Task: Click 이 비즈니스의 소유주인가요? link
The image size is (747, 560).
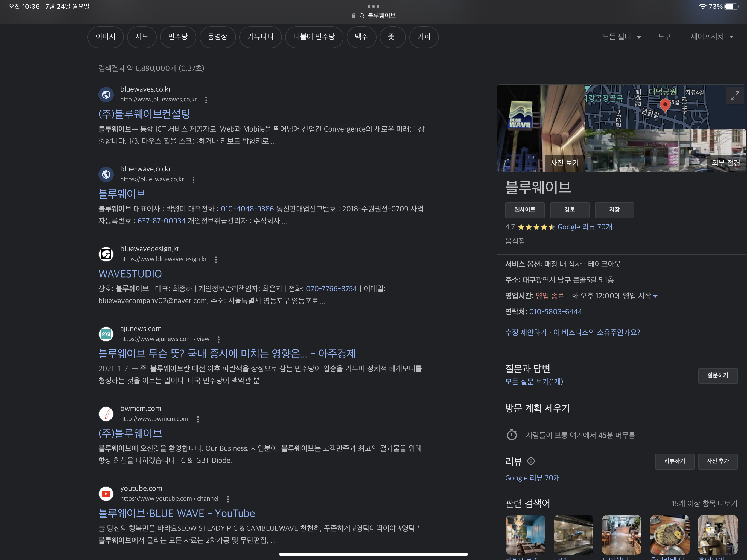Action: click(596, 332)
